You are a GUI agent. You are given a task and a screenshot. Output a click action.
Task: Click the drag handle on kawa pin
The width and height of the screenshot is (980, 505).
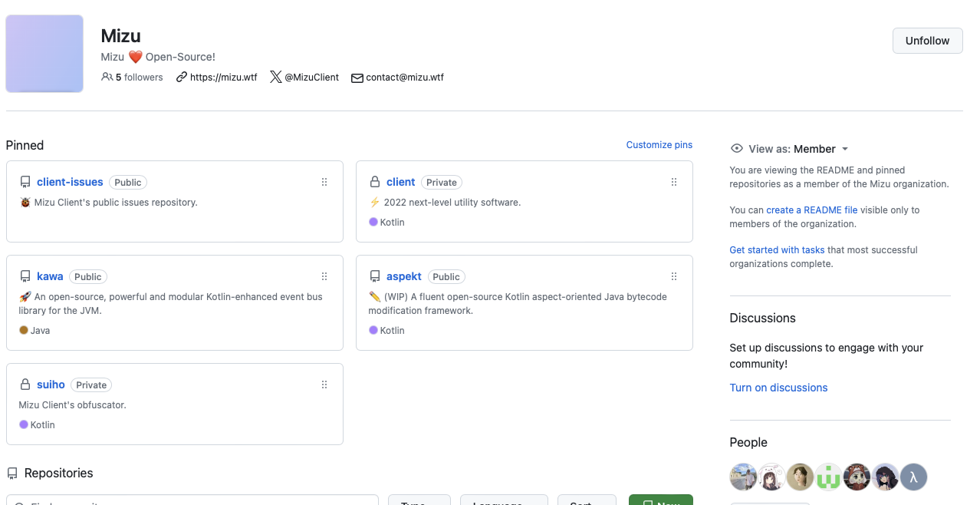324,277
